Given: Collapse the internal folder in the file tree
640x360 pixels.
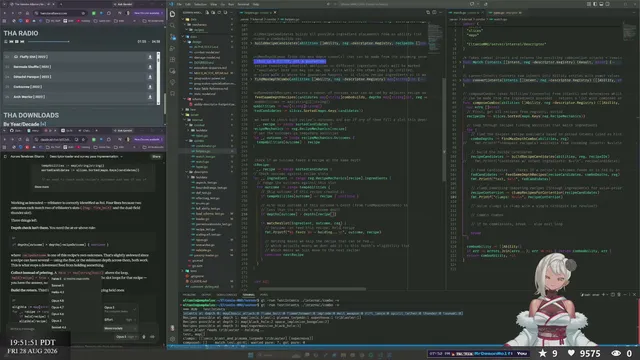Looking at the screenshot, I should pos(198,120).
